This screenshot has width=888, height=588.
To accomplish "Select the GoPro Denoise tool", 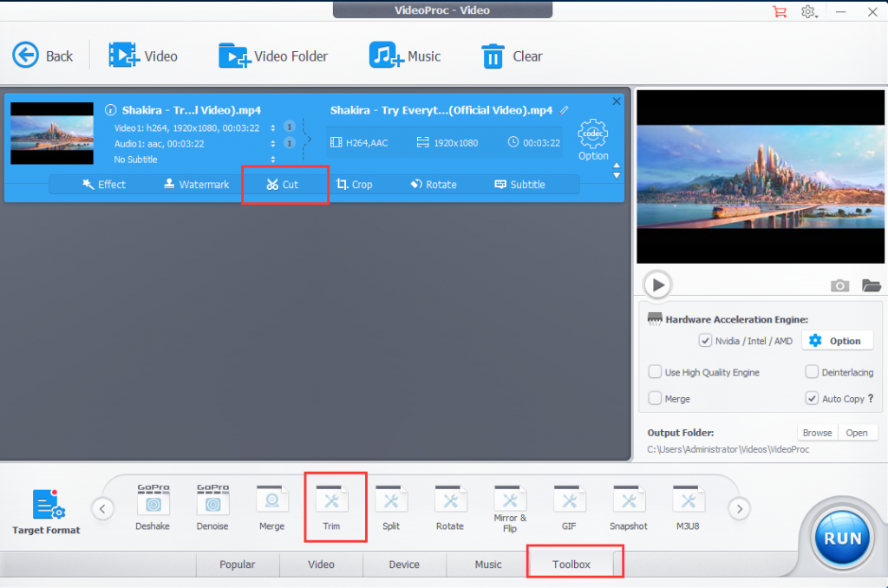I will click(212, 505).
